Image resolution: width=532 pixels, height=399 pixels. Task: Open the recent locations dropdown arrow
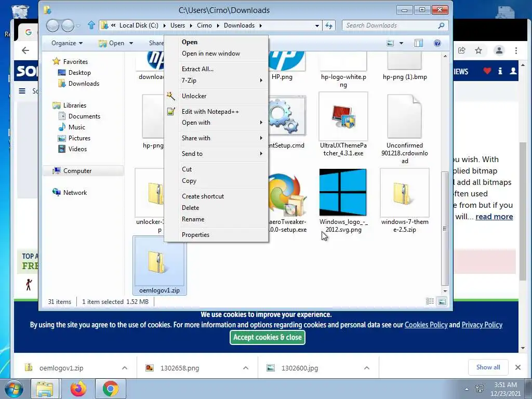78,25
